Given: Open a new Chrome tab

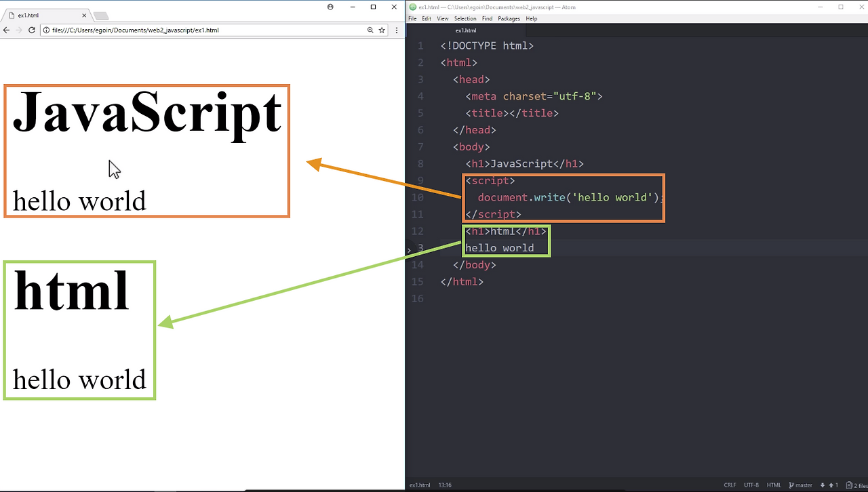Looking at the screenshot, I should point(100,16).
